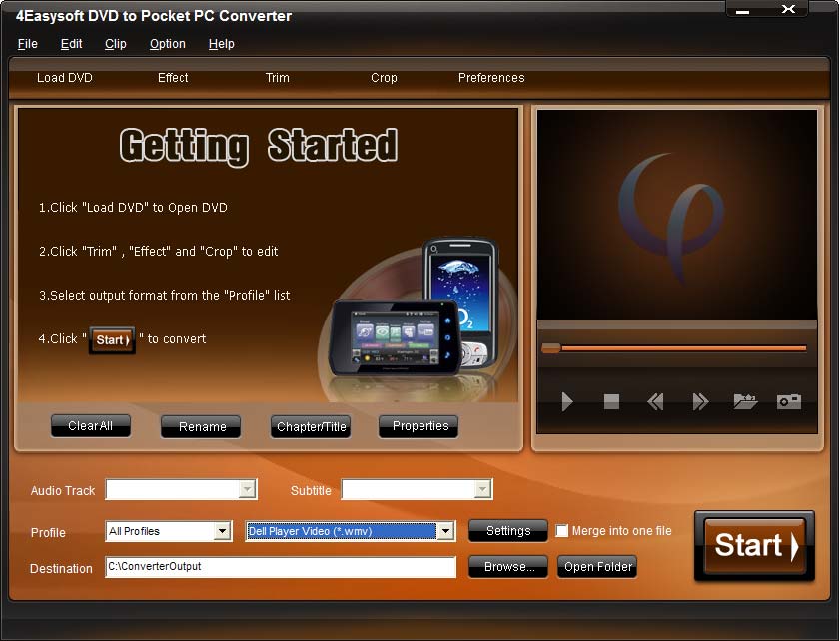Open profile Settings button

pos(508,531)
